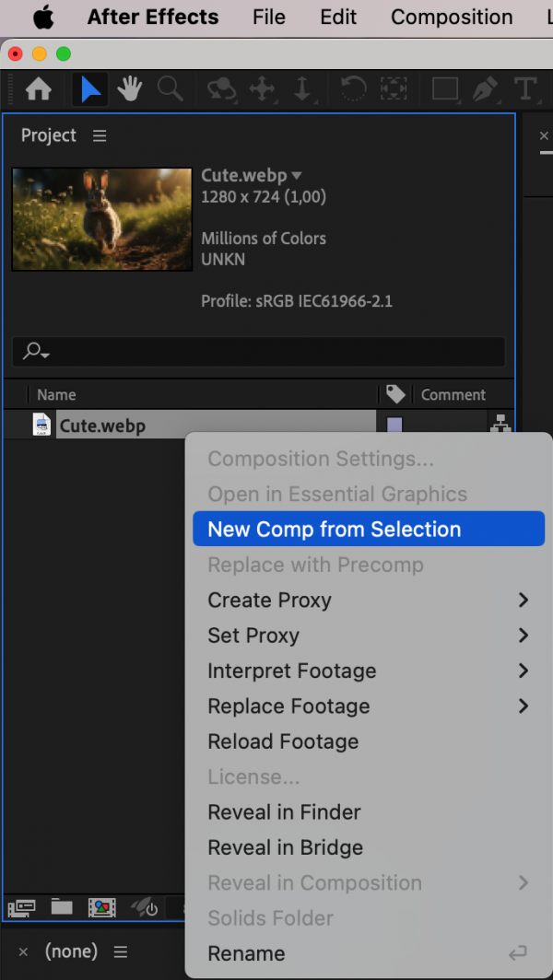Open the Cute.webp name dropdown
The image size is (553, 980).
coord(297,175)
